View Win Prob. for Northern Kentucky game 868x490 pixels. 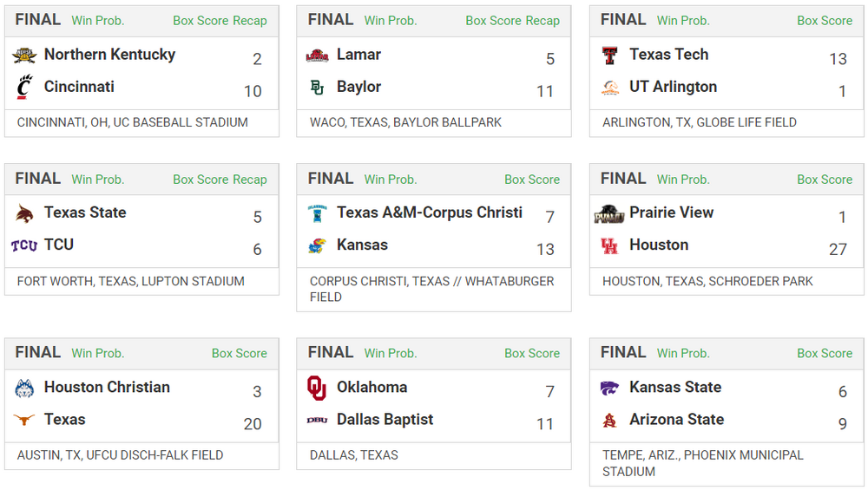tap(97, 21)
